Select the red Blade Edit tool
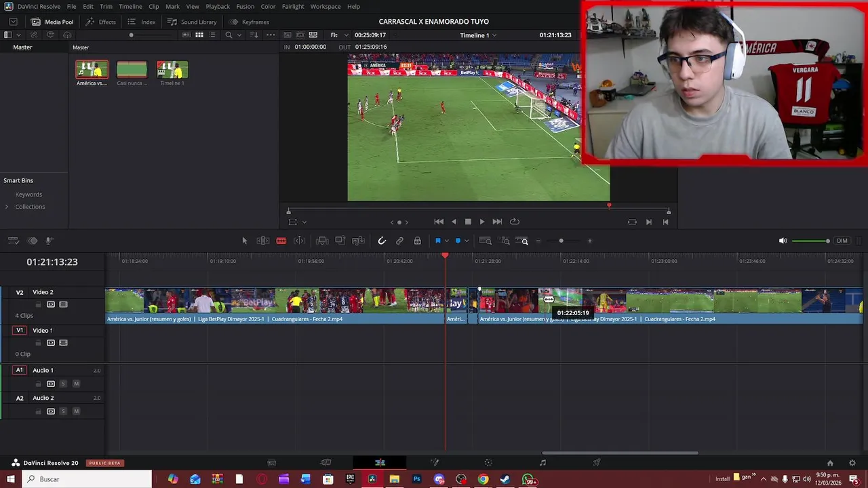 281,241
